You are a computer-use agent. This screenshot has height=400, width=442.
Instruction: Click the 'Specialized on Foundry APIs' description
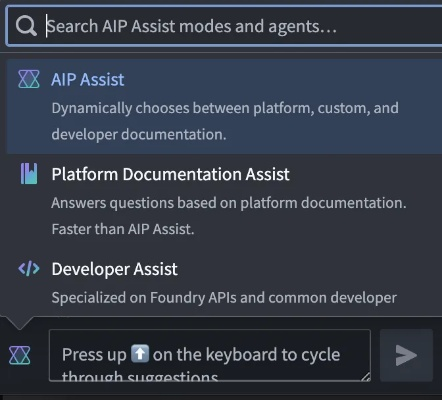(x=224, y=298)
